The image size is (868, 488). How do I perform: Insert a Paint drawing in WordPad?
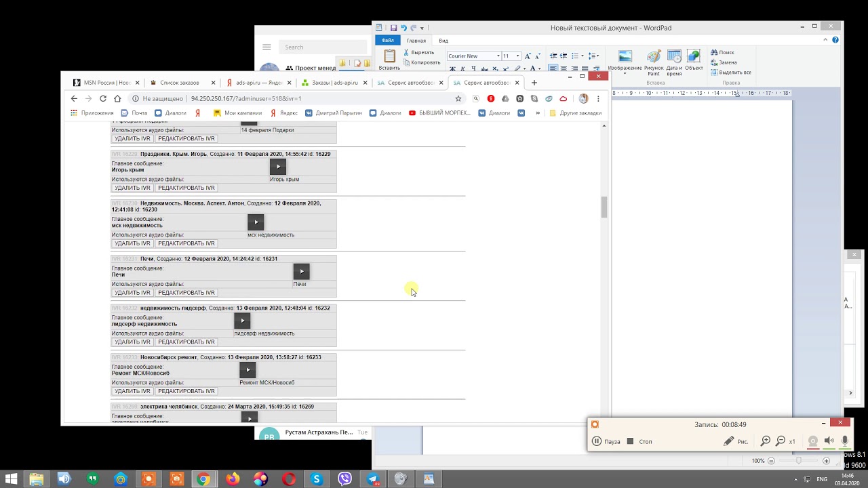point(654,62)
